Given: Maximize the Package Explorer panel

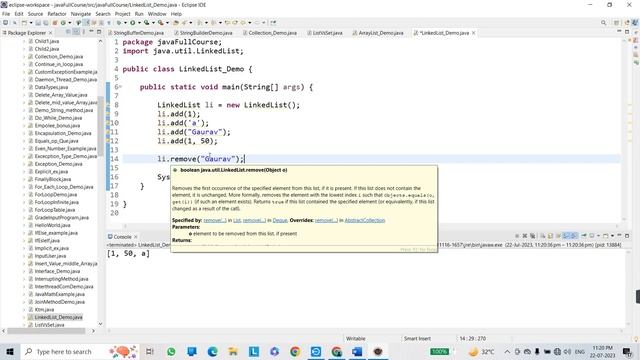Looking at the screenshot, I should click(99, 32).
